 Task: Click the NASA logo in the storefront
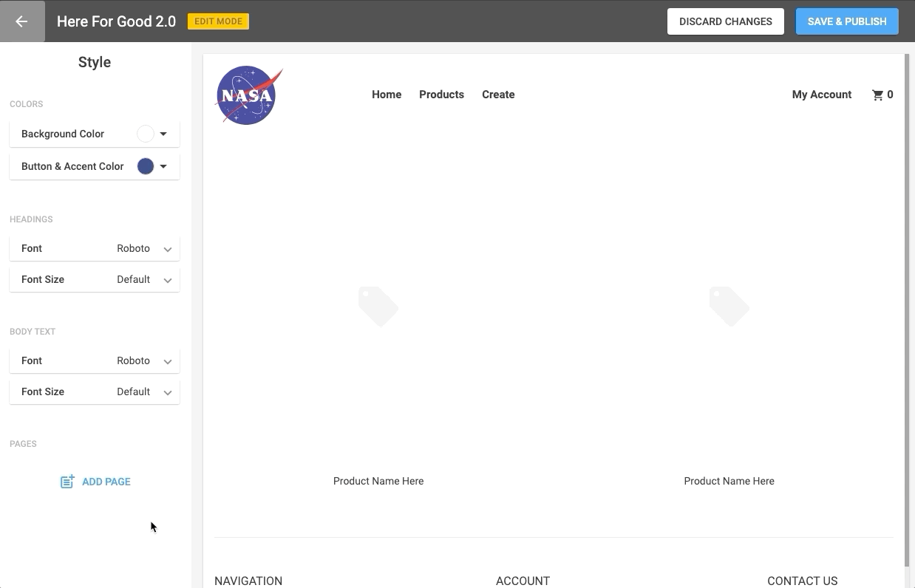(x=248, y=95)
